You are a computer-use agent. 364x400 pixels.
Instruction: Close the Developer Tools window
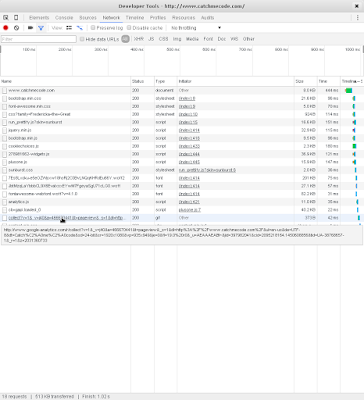tap(357, 6)
